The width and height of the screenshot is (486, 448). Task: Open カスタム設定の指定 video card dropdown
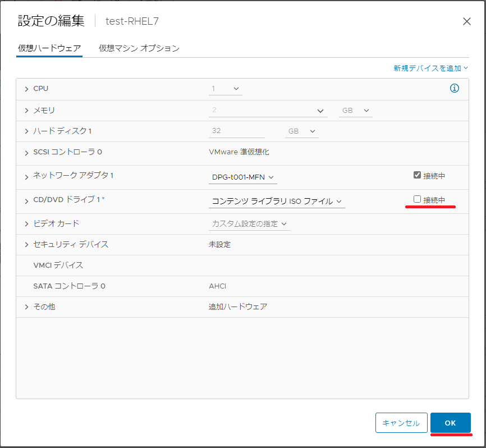click(x=249, y=224)
